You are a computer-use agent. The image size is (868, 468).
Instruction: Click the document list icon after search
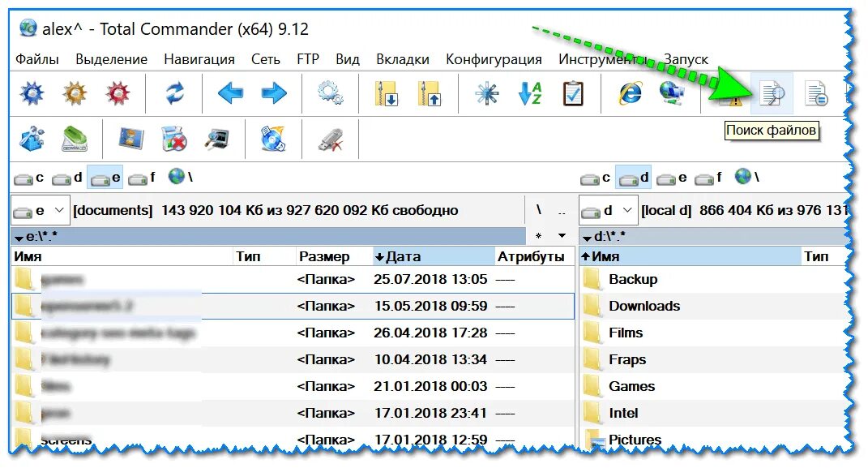(816, 93)
